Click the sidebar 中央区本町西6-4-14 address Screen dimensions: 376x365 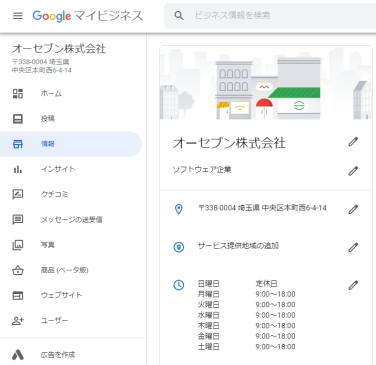click(42, 70)
